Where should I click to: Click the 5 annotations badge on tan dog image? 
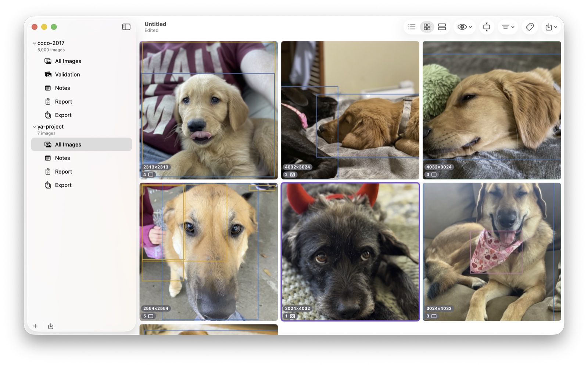coord(148,316)
